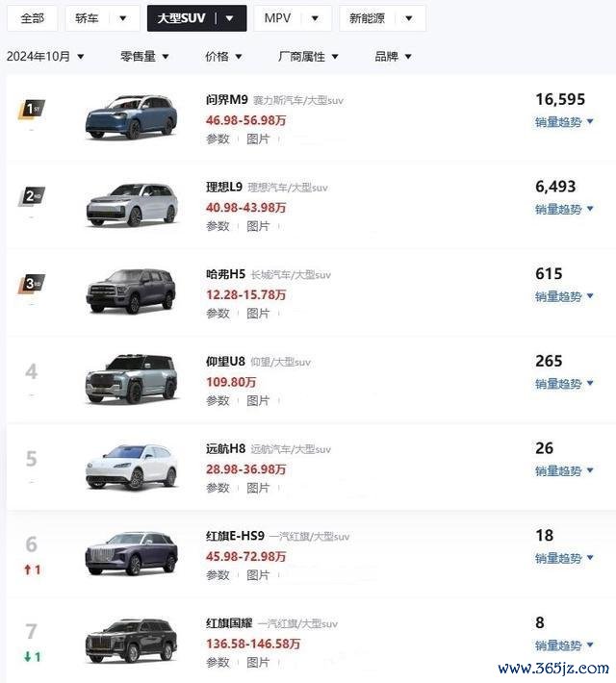
Task: Expand 销量趋势 for 问界M9
Action: coord(564,122)
